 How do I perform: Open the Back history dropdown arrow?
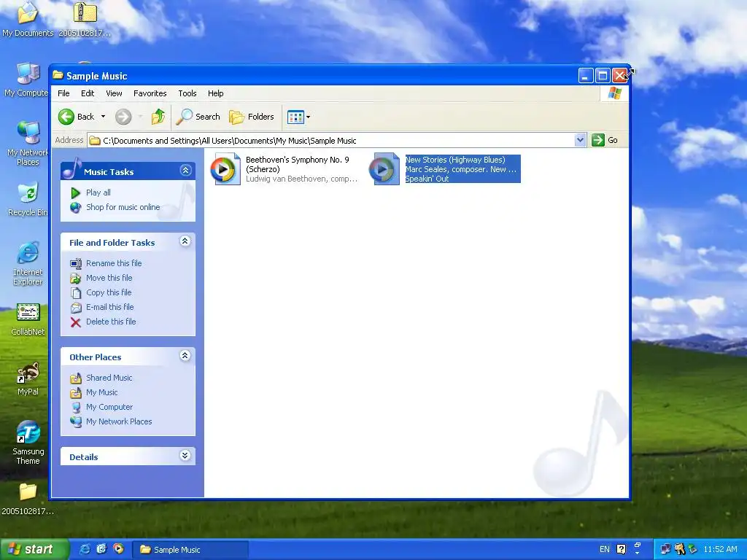click(103, 117)
